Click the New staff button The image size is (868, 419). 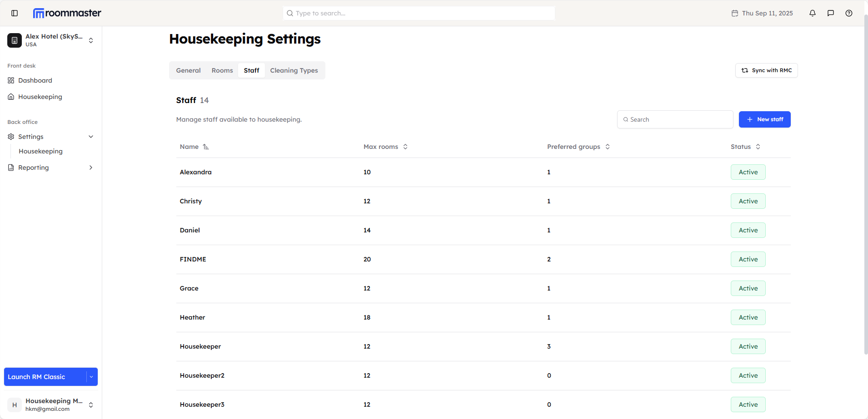coord(764,119)
